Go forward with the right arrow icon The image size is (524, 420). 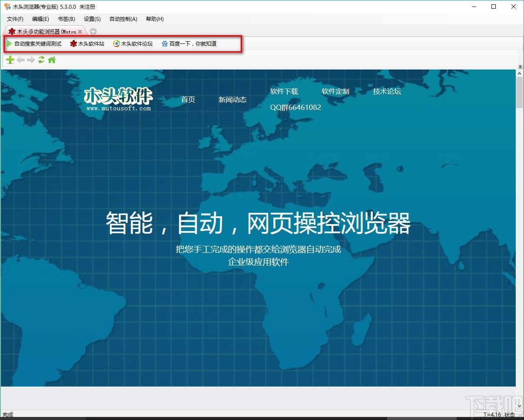31,60
